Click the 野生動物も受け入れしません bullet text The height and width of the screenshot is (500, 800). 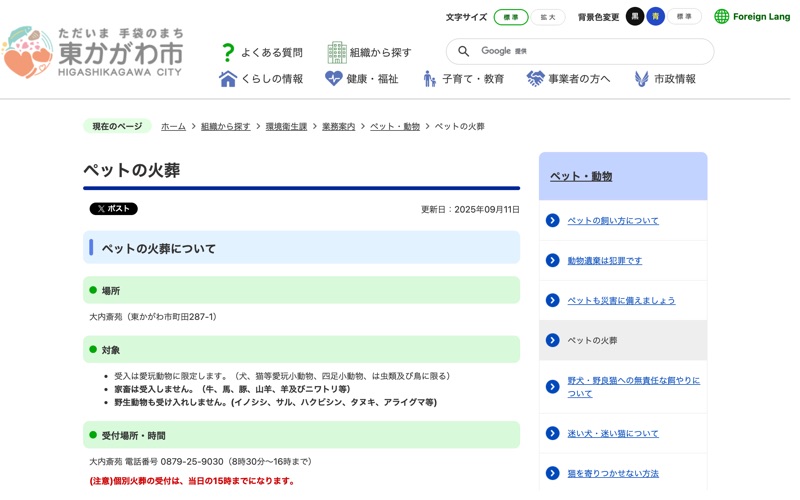click(276, 402)
